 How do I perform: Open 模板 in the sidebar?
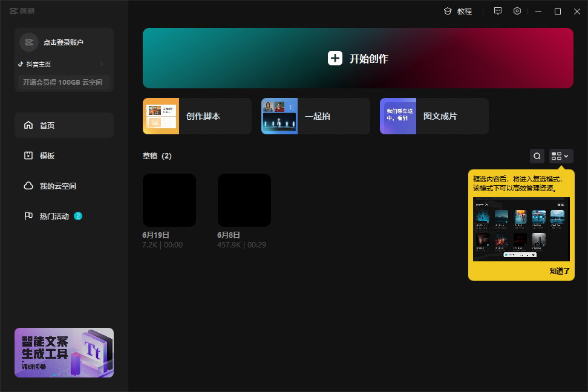pyautogui.click(x=64, y=155)
